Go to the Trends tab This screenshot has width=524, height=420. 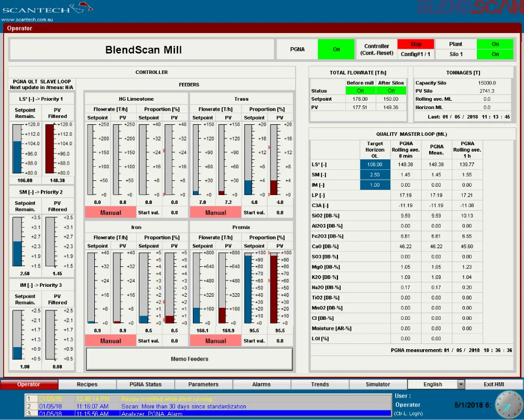[320, 384]
